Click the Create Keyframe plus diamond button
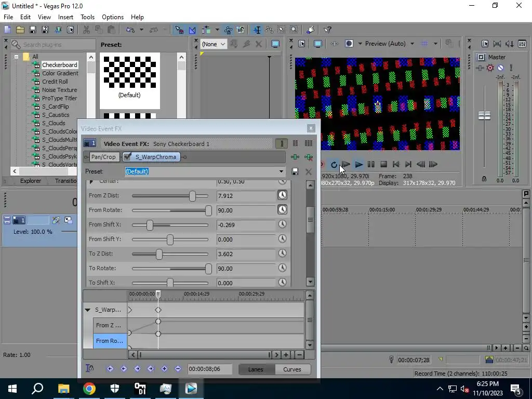Screen dimensions: 532x399 pyautogui.click(x=164, y=369)
